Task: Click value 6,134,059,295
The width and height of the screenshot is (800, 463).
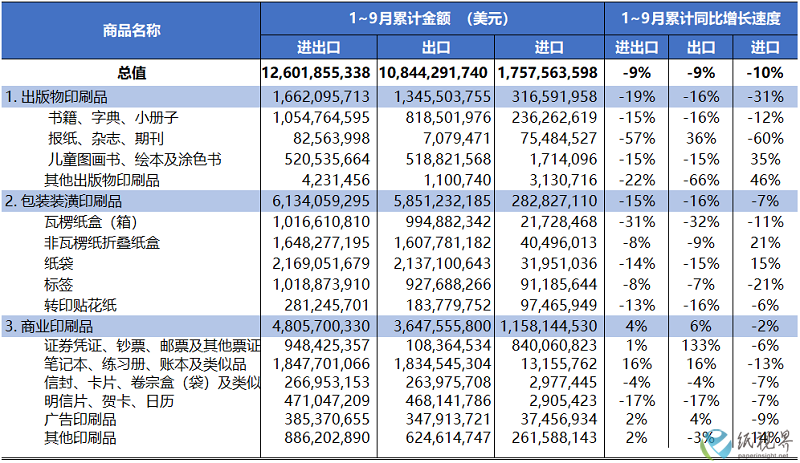Action: point(321,202)
